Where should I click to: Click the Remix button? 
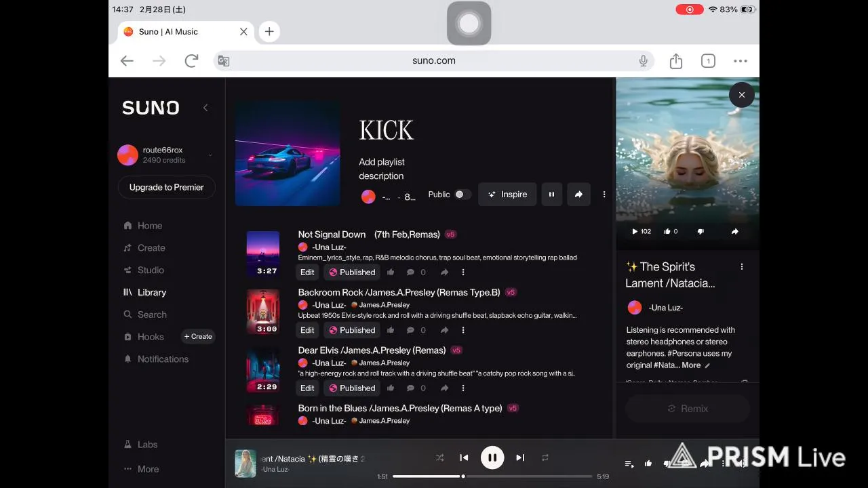pos(688,409)
